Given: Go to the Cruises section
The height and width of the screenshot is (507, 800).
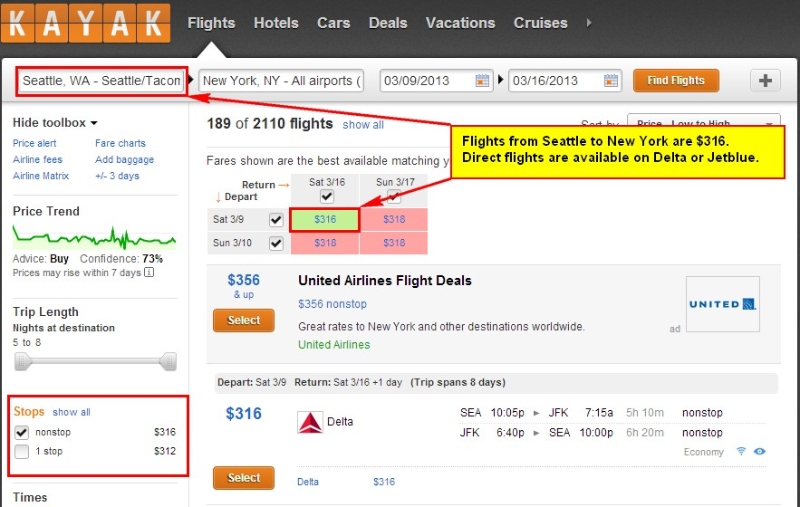Looking at the screenshot, I should point(540,23).
